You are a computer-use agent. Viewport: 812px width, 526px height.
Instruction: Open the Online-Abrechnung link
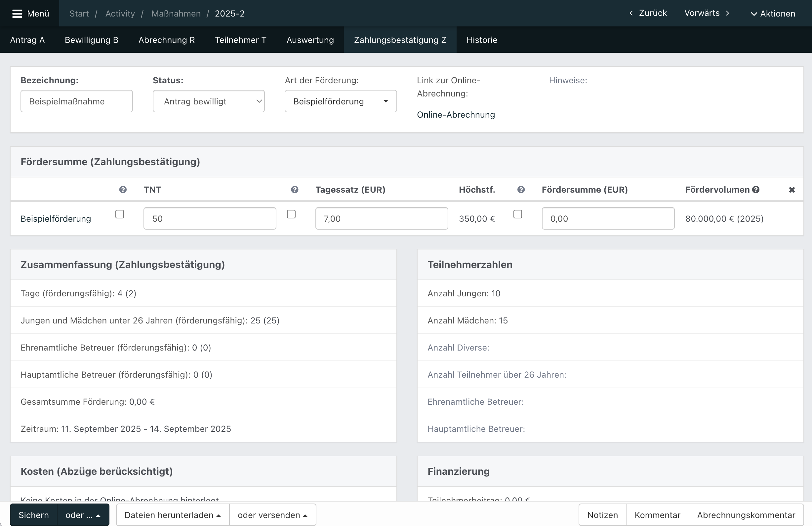click(456, 115)
